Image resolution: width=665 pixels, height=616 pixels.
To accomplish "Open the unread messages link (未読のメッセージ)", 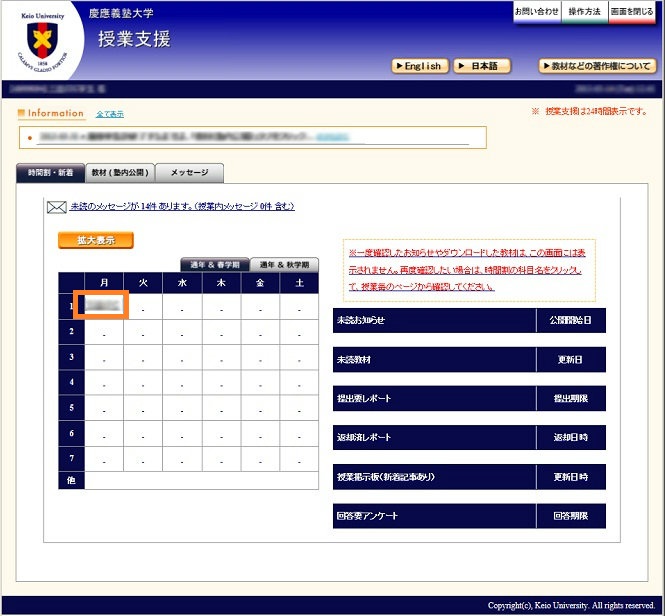I will pos(182,207).
